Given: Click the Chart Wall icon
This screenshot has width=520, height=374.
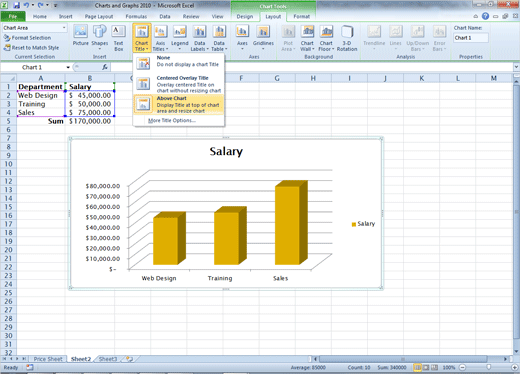Looking at the screenshot, I should point(307,38).
